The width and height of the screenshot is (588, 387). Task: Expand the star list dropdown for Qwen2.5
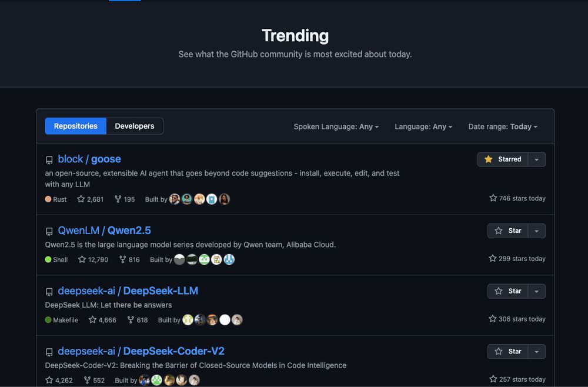(537, 231)
